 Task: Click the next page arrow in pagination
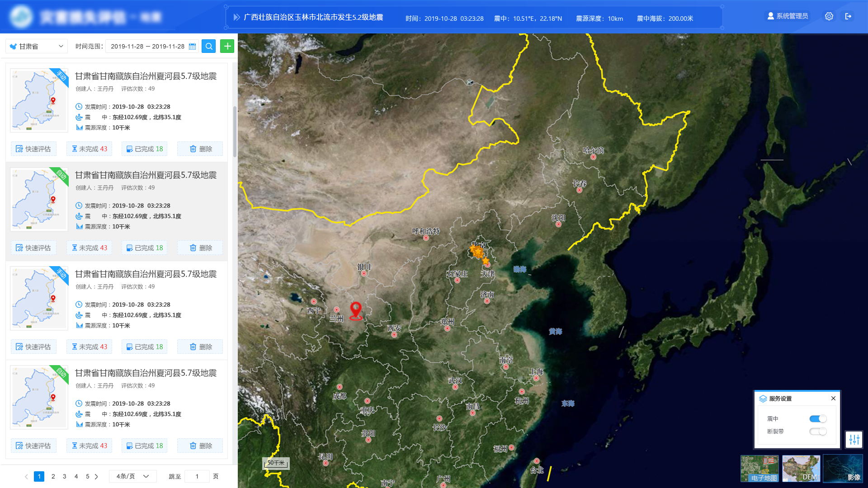click(x=96, y=476)
